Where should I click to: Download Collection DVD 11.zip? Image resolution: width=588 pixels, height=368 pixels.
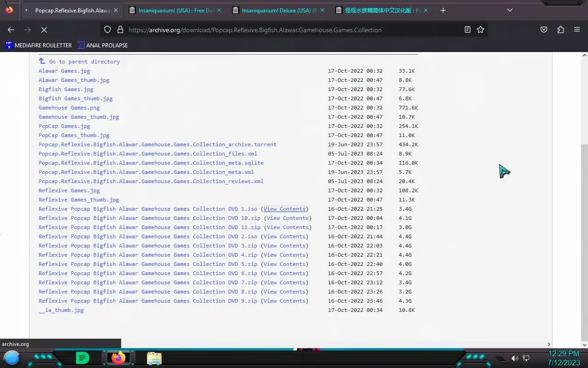tap(149, 227)
